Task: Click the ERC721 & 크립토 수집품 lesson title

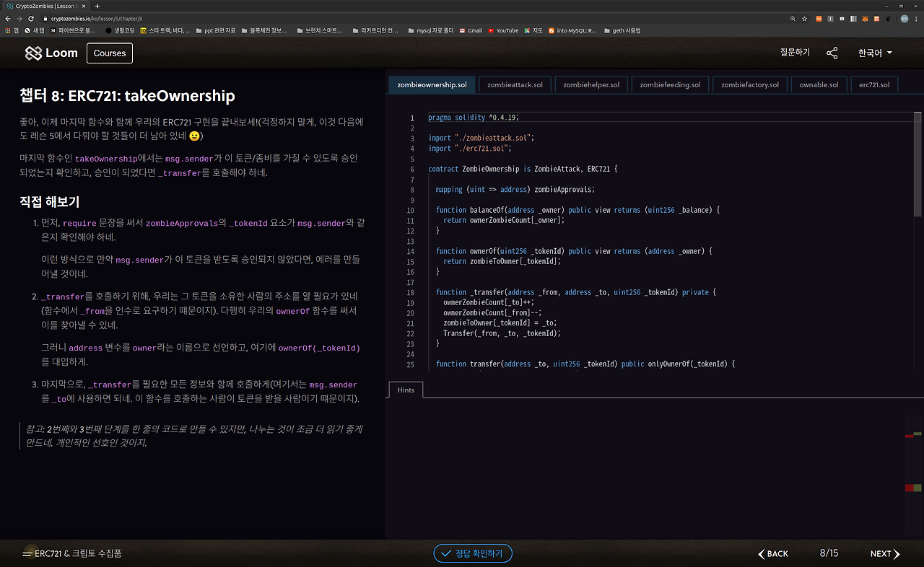Action: (x=78, y=553)
